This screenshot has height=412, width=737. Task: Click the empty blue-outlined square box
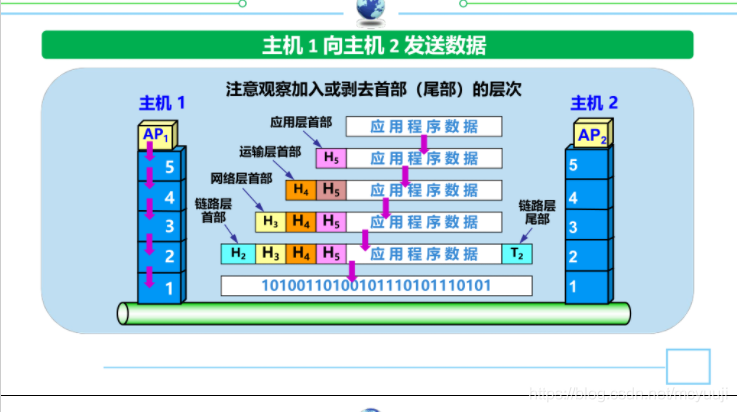(x=688, y=366)
